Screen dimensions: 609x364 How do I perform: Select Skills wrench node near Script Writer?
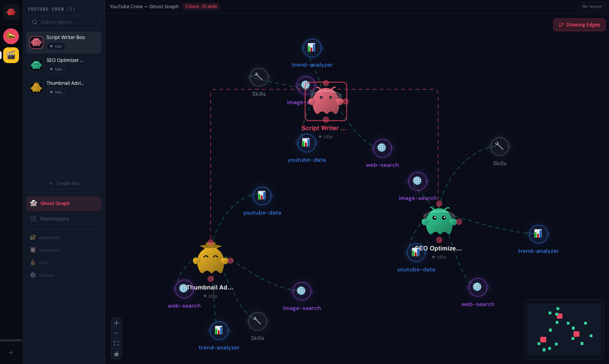tap(259, 77)
